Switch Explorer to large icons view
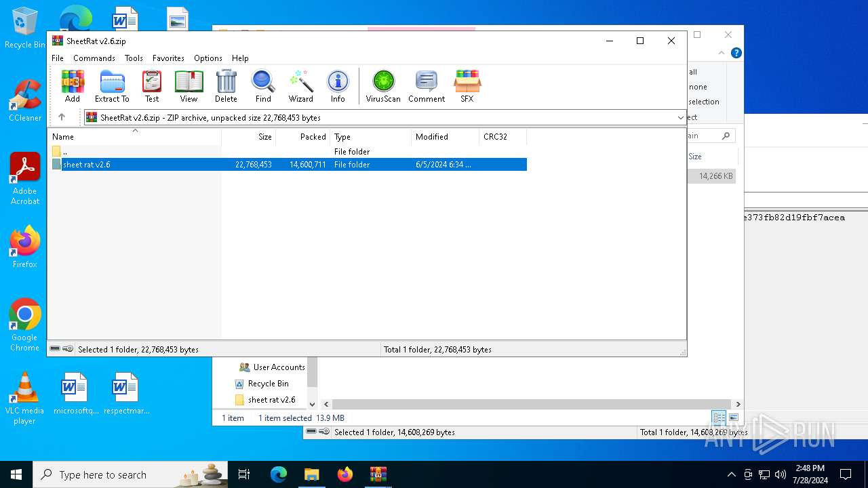The image size is (868, 488). 733,418
